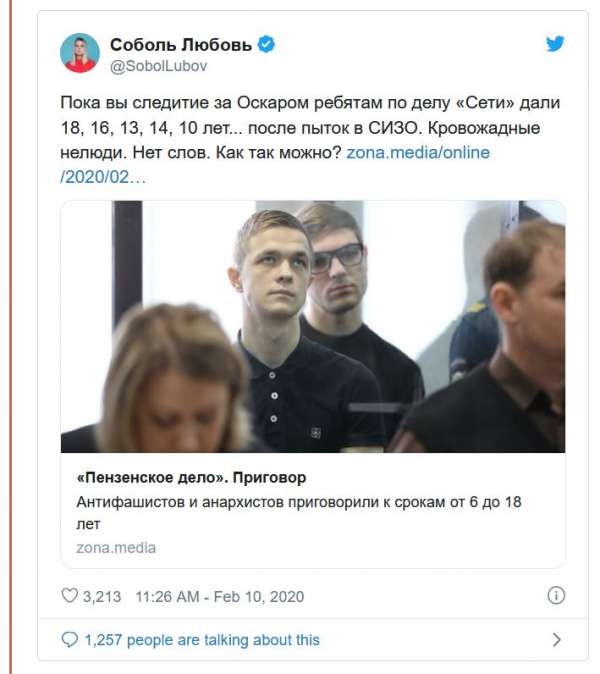Image resolution: width=600 pixels, height=674 pixels.
Task: Click the @SobolLubov handle
Action: pos(158,66)
